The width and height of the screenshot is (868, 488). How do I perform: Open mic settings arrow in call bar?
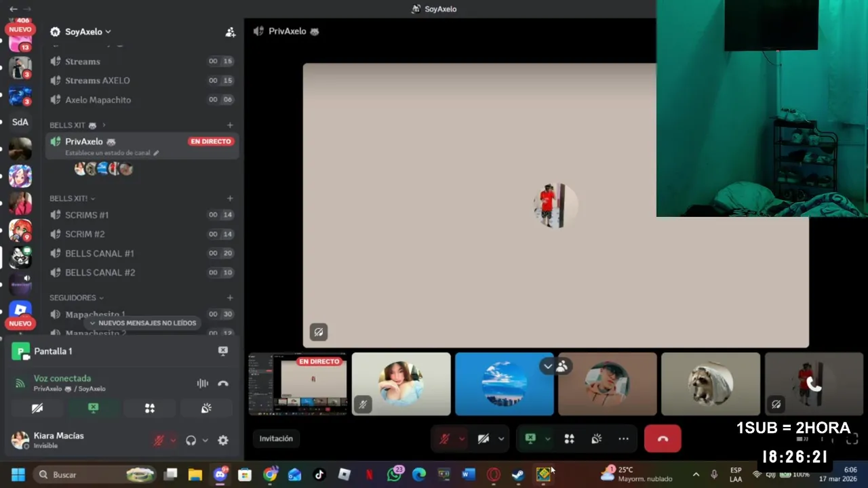pos(462,439)
